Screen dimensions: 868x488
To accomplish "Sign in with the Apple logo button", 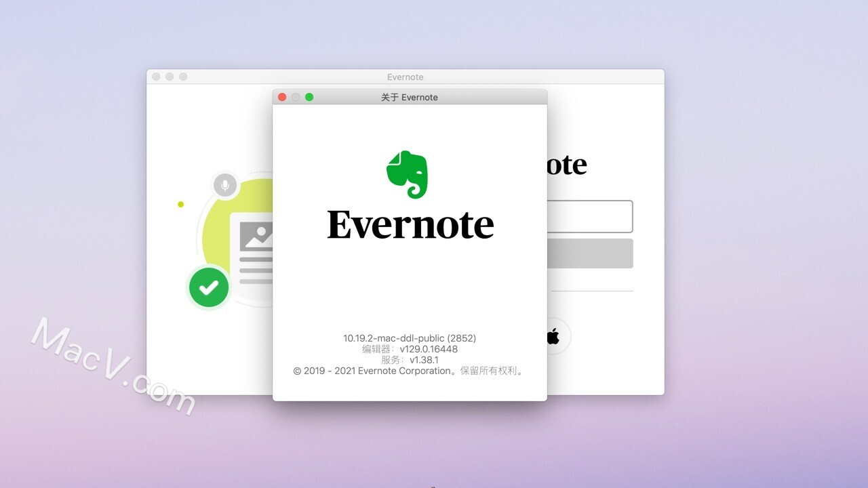I will click(553, 336).
